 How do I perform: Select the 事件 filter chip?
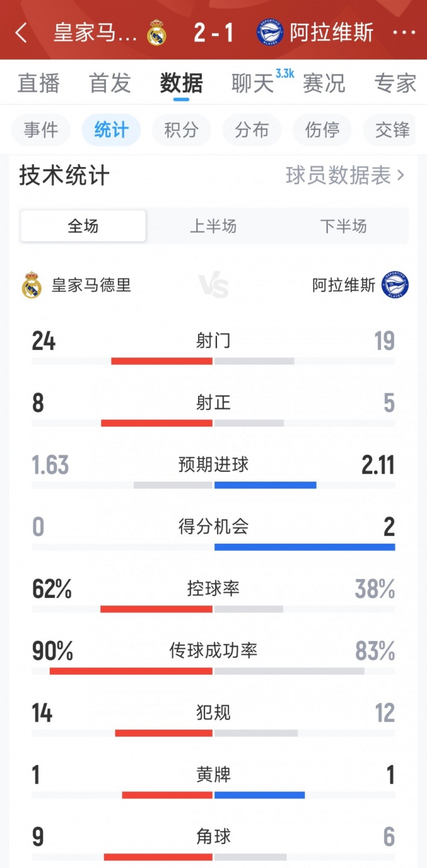pos(40,130)
